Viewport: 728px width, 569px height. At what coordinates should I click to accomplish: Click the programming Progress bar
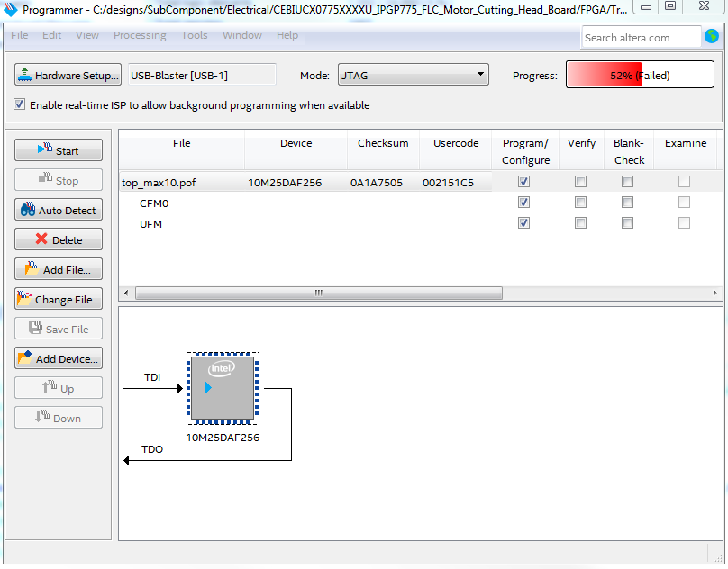640,75
